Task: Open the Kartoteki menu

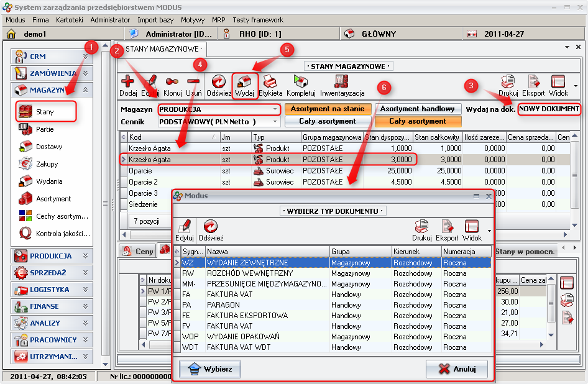Action: (x=69, y=20)
